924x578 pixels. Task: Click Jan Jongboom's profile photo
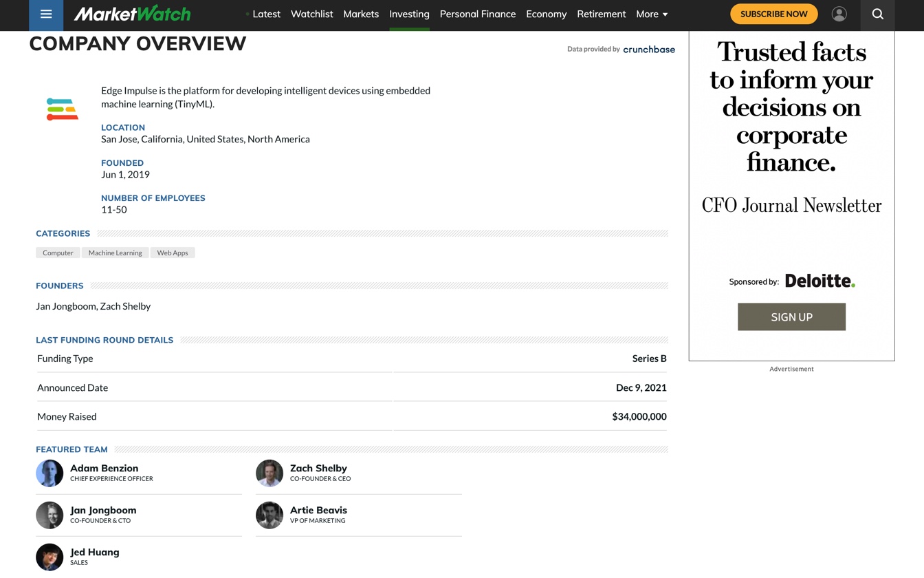[49, 515]
